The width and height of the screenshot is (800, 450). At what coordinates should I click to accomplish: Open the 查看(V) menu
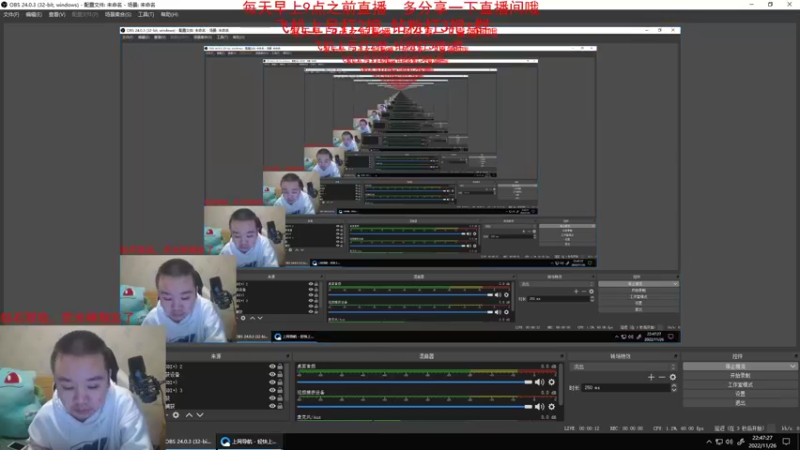57,15
